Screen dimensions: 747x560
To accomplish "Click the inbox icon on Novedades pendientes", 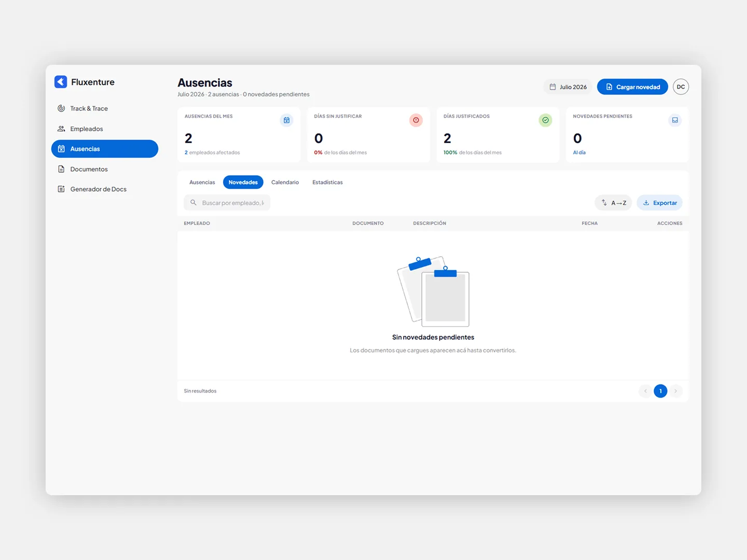I will coord(675,120).
